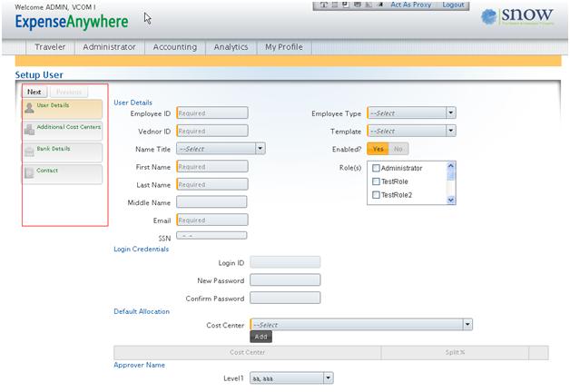Click the Act As Proxy link
The image size is (570, 392).
pyautogui.click(x=411, y=5)
